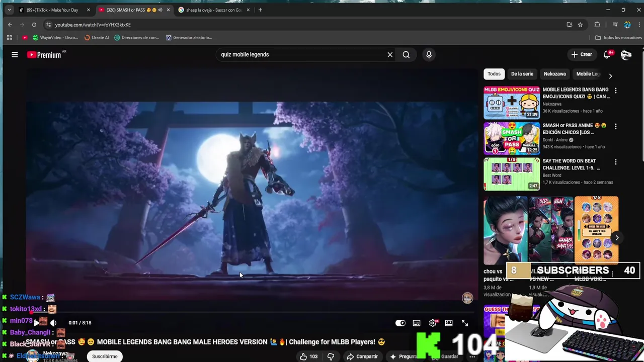Mute the video with speaker icon
Image resolution: width=644 pixels, height=362 pixels.
point(53,323)
